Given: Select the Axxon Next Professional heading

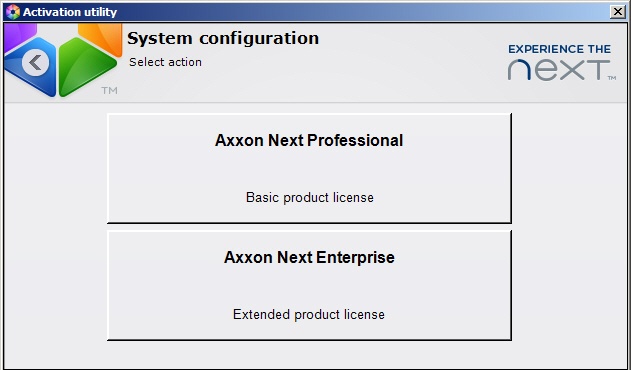Looking at the screenshot, I should click(x=309, y=140).
